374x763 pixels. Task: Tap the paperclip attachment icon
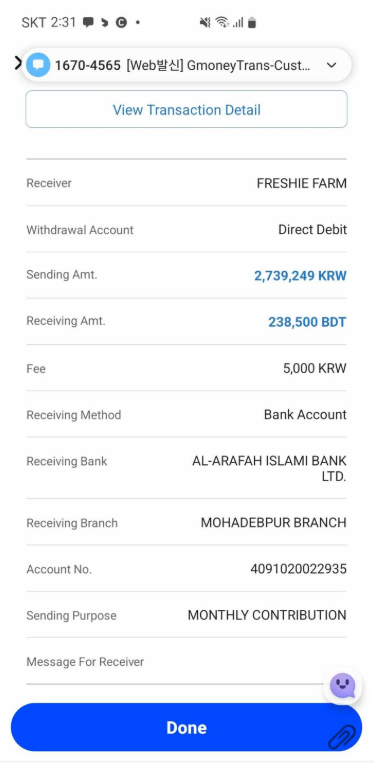tap(342, 737)
